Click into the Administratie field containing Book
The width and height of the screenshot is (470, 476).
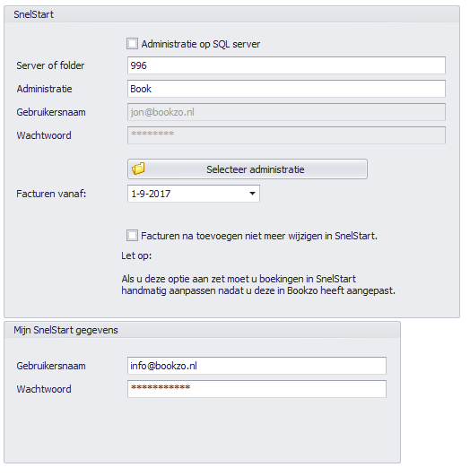(x=286, y=89)
